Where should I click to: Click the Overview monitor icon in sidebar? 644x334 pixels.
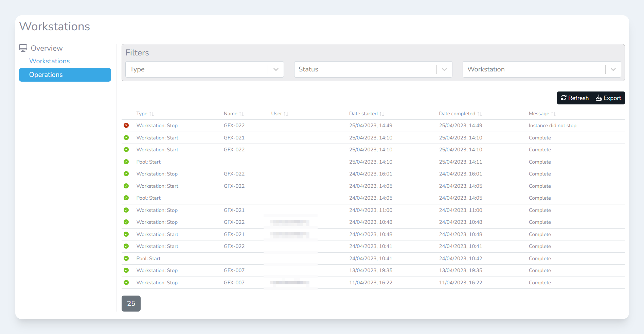tap(23, 48)
